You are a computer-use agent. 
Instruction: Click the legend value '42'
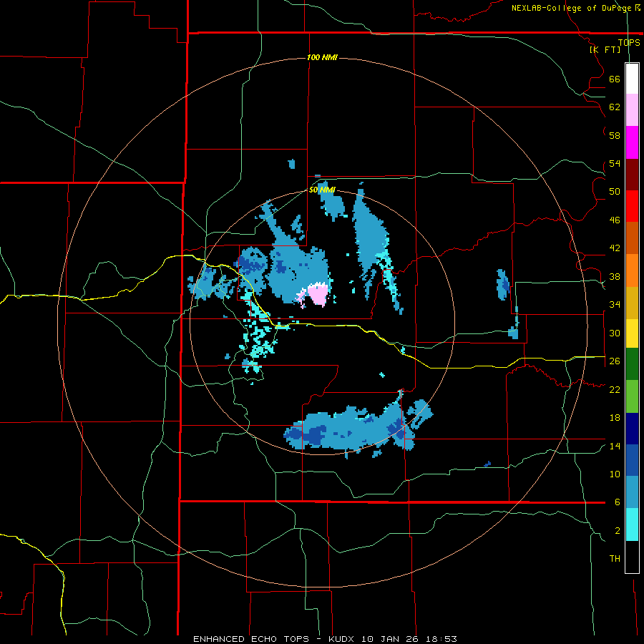[x=615, y=248]
